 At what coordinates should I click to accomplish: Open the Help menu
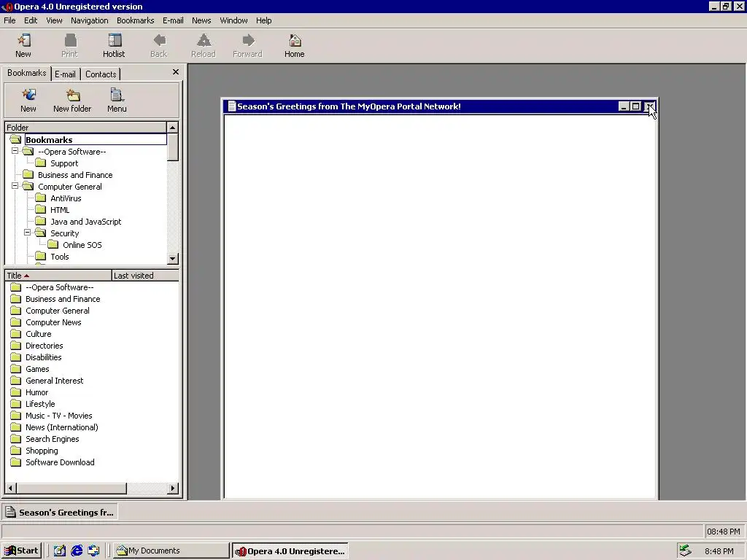(263, 20)
